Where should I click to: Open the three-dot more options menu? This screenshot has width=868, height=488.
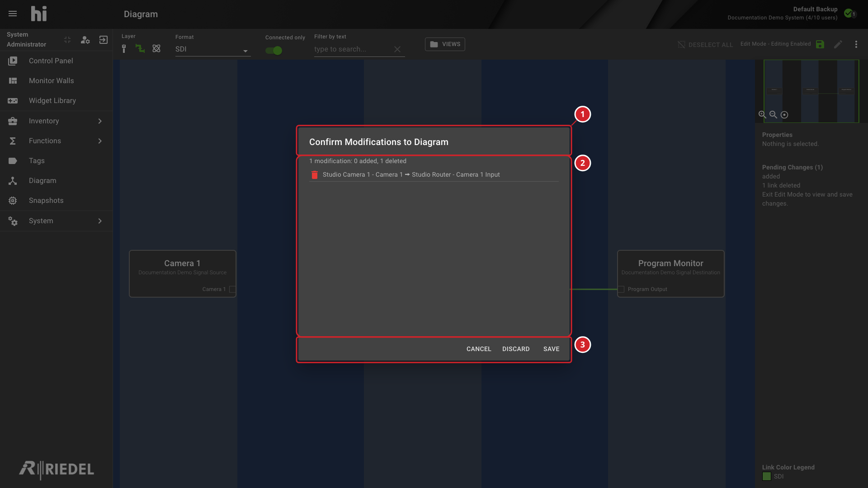pyautogui.click(x=856, y=44)
